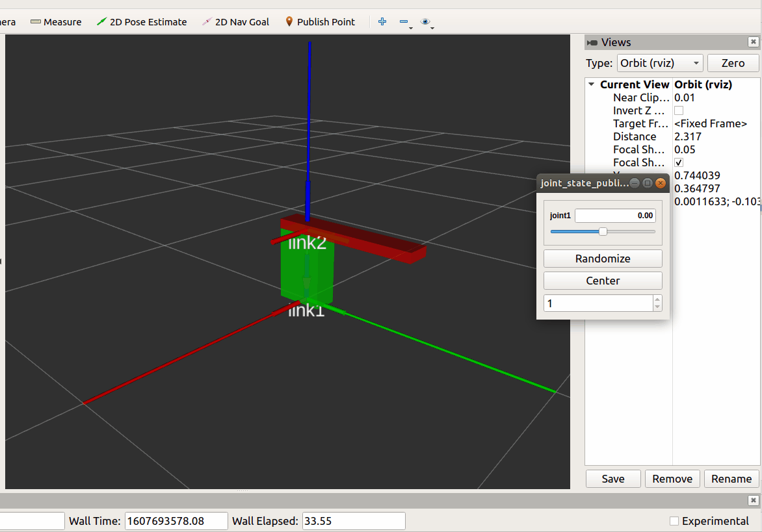Click Rename at the bottom of Views
The width and height of the screenshot is (762, 532).
pyautogui.click(x=731, y=479)
